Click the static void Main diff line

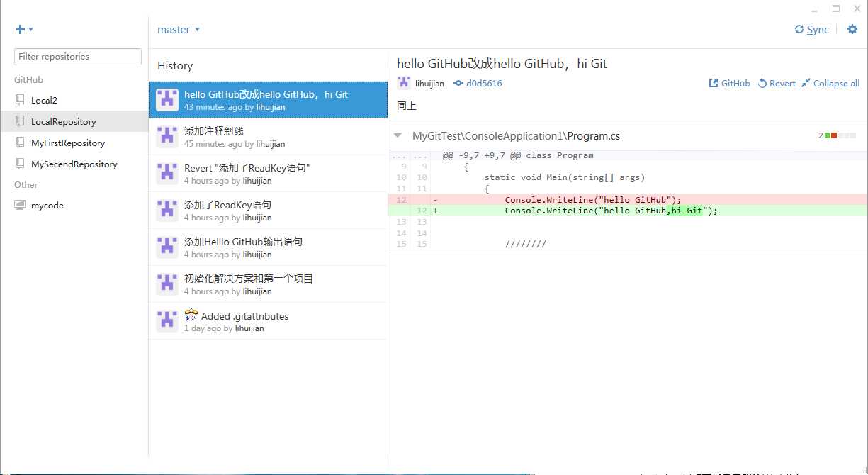(565, 177)
